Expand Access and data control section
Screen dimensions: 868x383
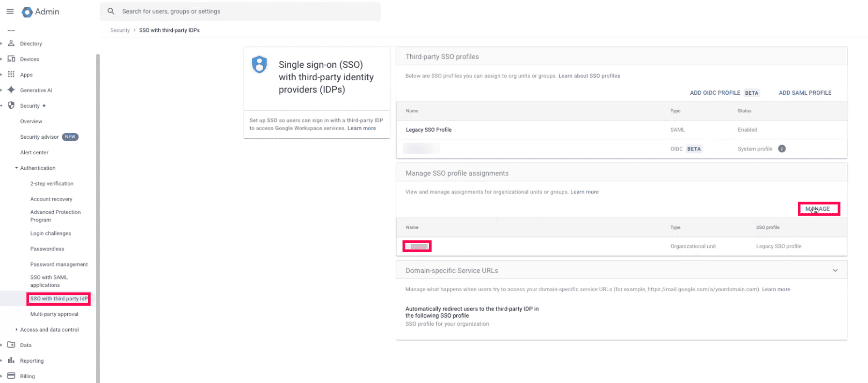click(16, 329)
